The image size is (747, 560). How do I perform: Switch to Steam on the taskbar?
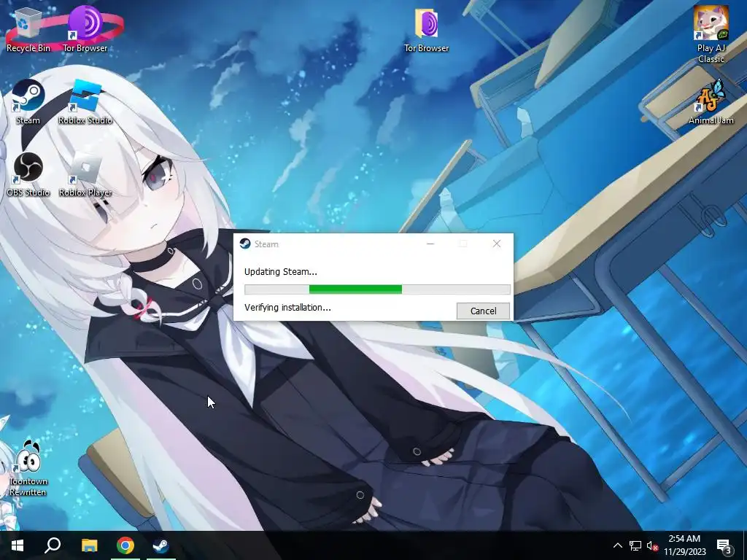161,545
